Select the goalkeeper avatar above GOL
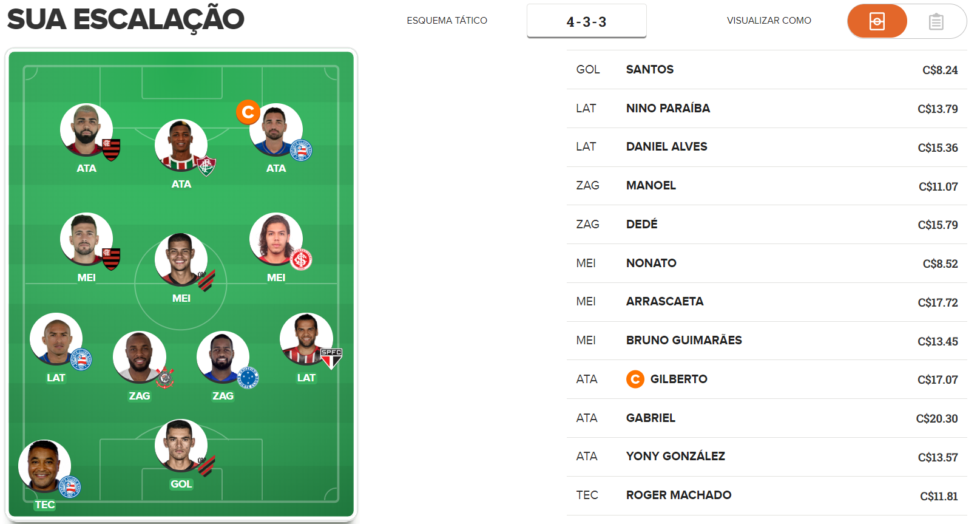The width and height of the screenshot is (980, 524). coord(181,446)
